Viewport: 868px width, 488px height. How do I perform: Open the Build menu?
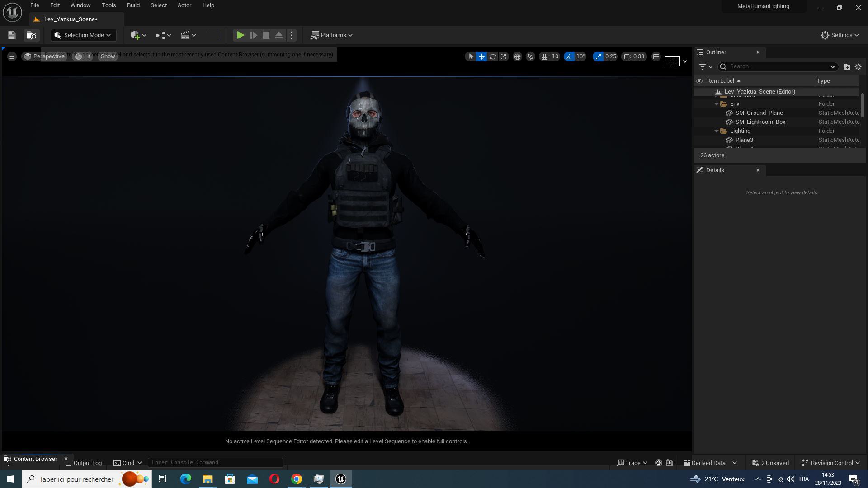click(x=133, y=5)
